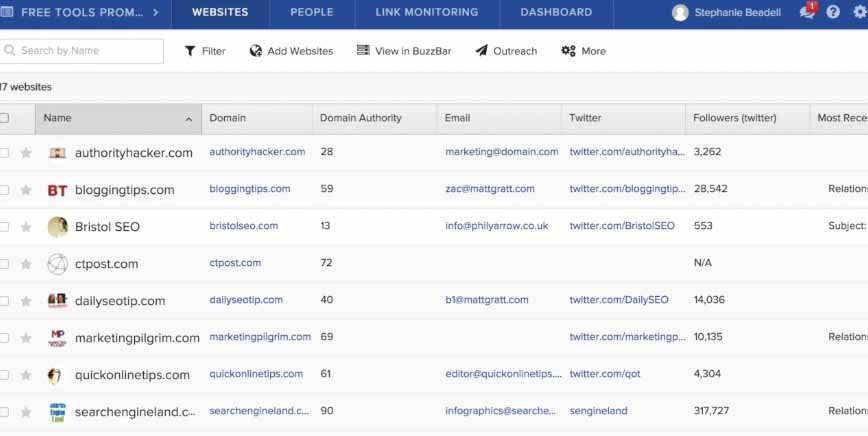Image resolution: width=868 pixels, height=436 pixels.
Task: Open the More actions menu
Action: (x=583, y=51)
